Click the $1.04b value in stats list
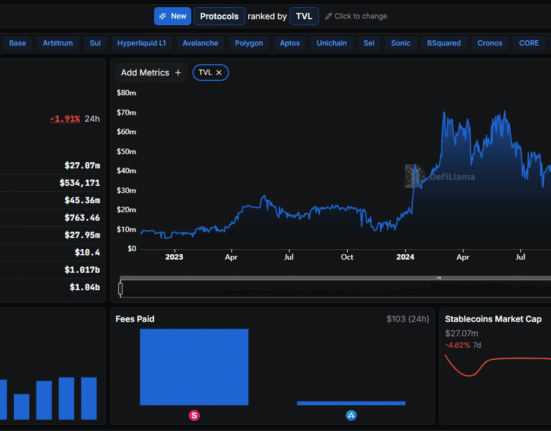The height and width of the screenshot is (431, 551). click(85, 287)
